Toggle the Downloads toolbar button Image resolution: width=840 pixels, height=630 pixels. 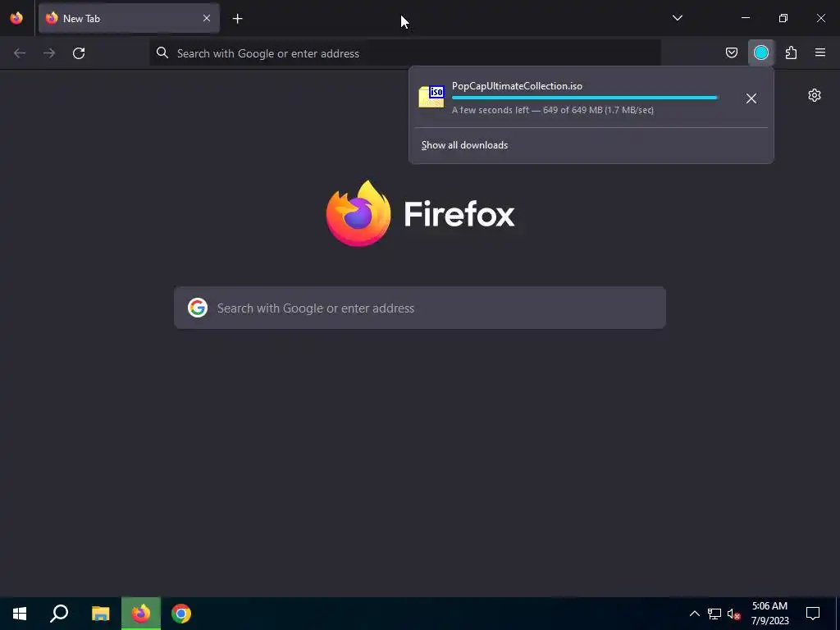point(760,52)
